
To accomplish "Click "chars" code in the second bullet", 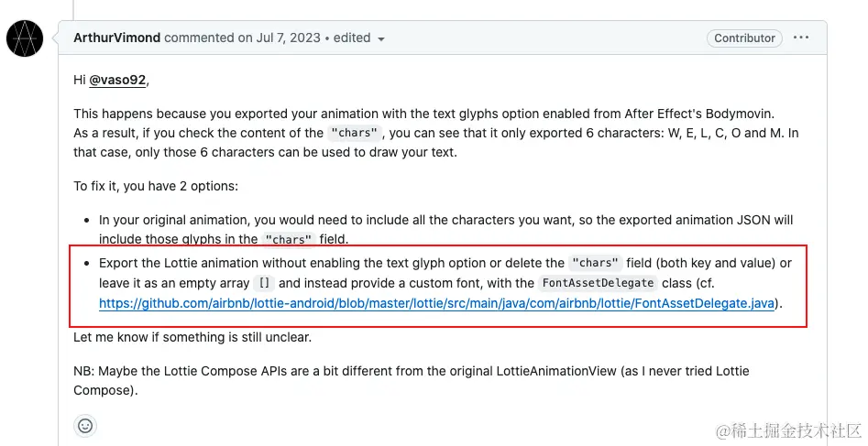I will [x=595, y=263].
